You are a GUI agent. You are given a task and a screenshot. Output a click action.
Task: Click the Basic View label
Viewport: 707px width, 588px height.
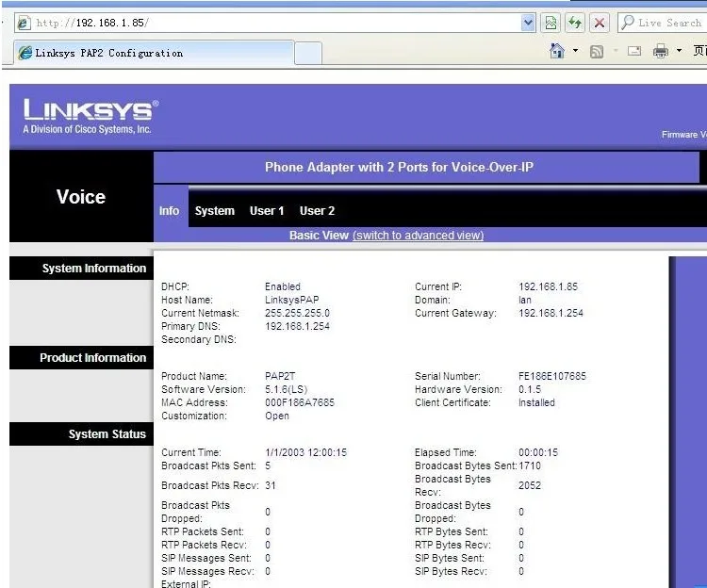click(x=319, y=236)
